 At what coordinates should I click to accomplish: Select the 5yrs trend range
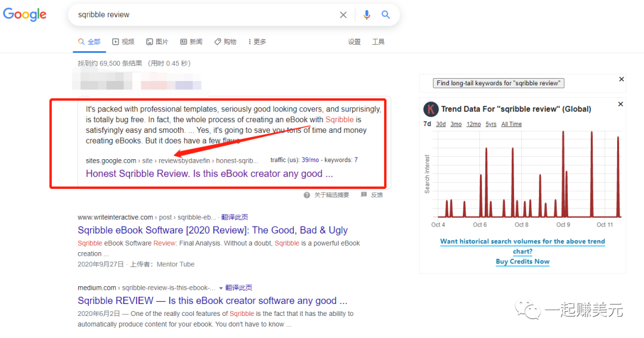point(491,124)
